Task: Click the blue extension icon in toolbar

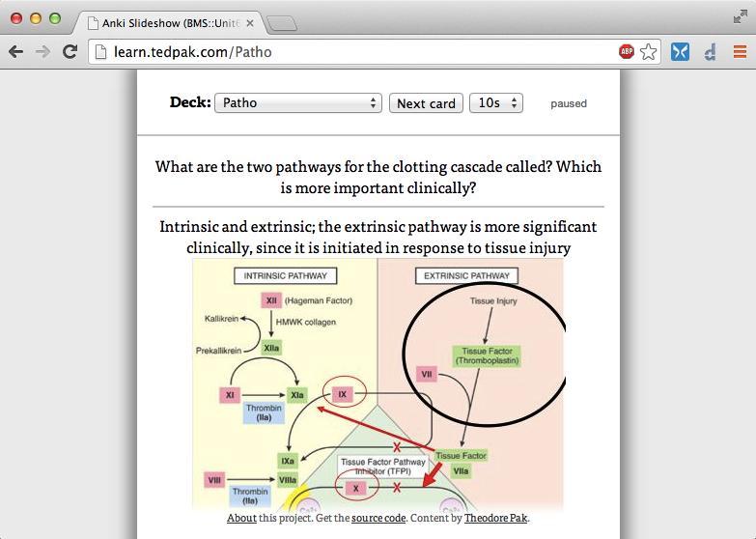Action: click(x=680, y=52)
